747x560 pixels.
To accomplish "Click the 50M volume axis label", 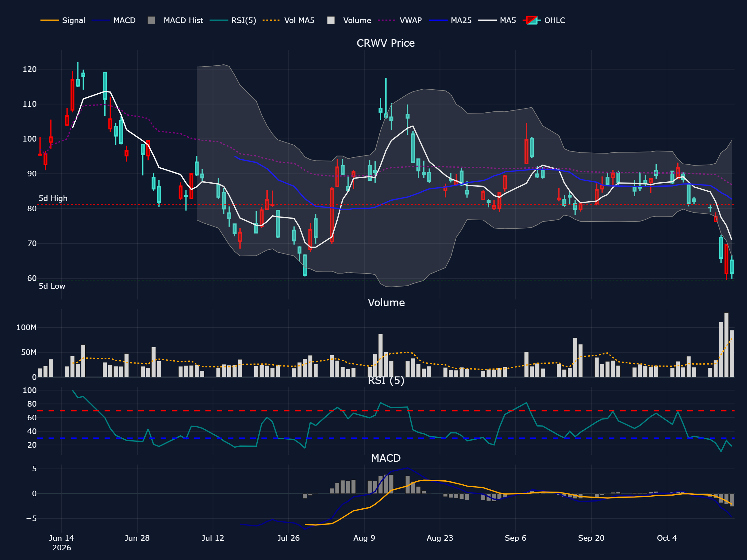I will click(x=29, y=352).
